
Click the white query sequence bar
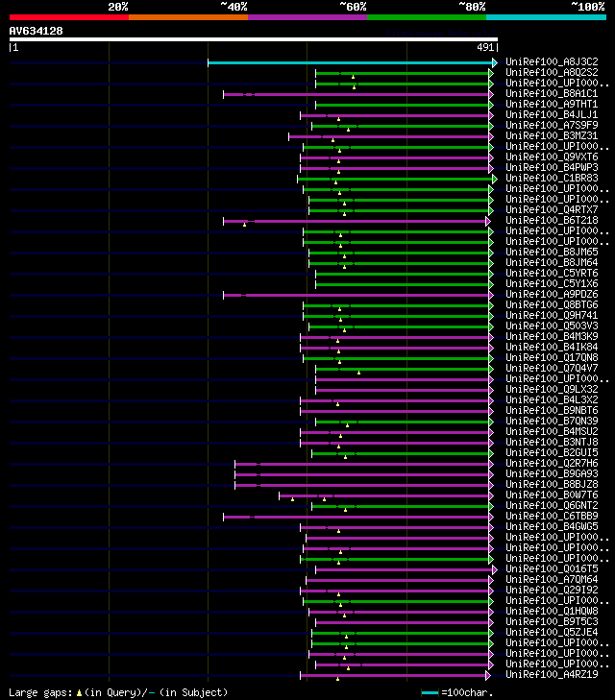254,39
